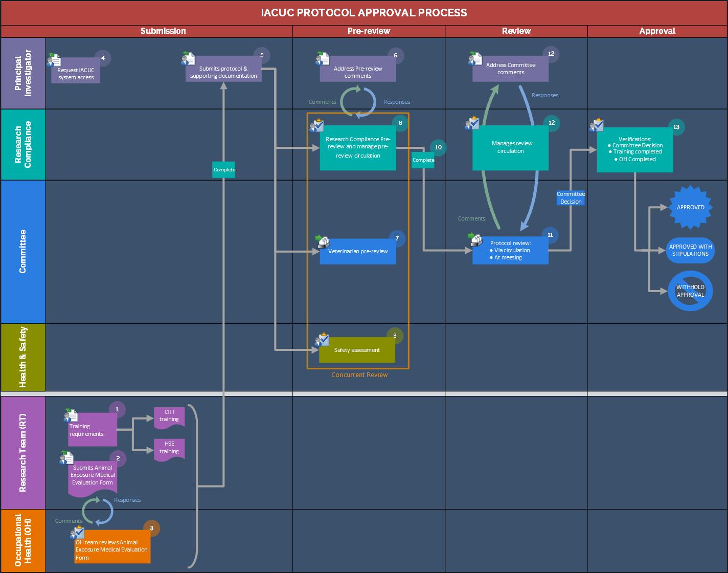
Task: Select the circular arrows above Research Compliance Pre-review
Action: [x=358, y=102]
